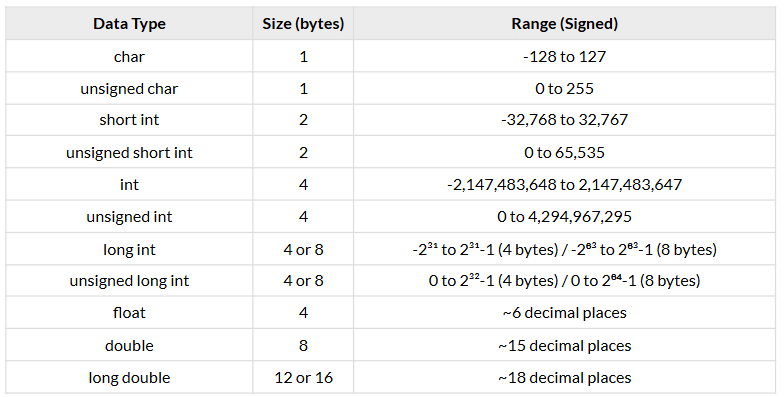This screenshot has width=784, height=397.
Task: Click the ~6 decimal places cell
Action: click(564, 313)
